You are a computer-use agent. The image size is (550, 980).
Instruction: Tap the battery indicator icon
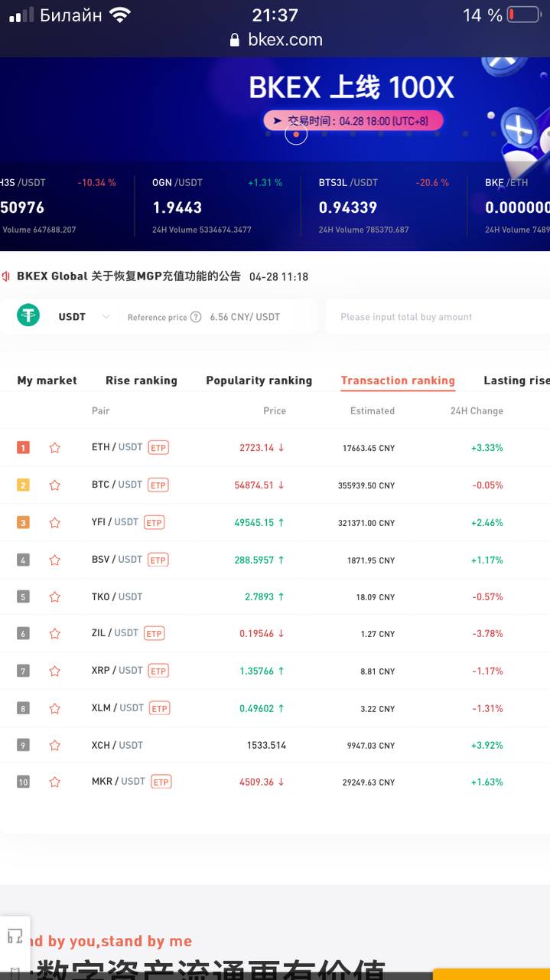pyautogui.click(x=524, y=15)
